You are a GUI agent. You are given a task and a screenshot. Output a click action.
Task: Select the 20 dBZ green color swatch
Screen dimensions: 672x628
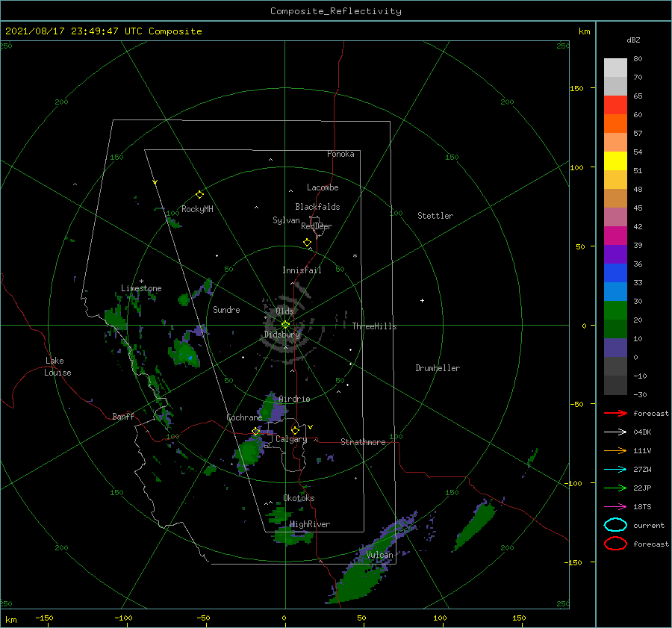(615, 311)
